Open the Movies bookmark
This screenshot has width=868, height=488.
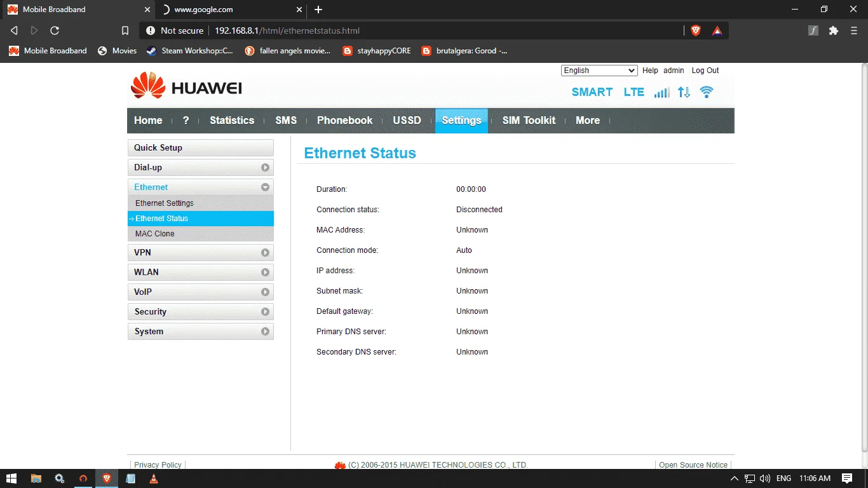[118, 51]
